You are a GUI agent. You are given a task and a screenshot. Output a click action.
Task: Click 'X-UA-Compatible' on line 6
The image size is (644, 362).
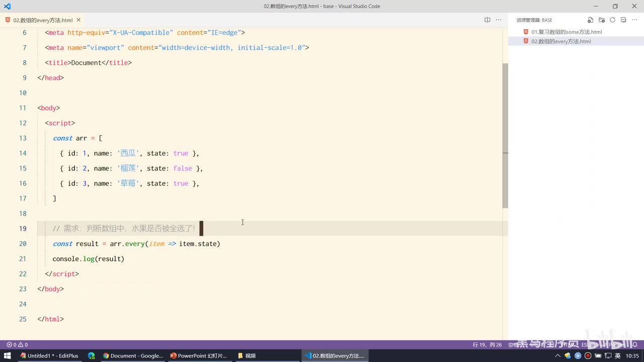pyautogui.click(x=141, y=33)
